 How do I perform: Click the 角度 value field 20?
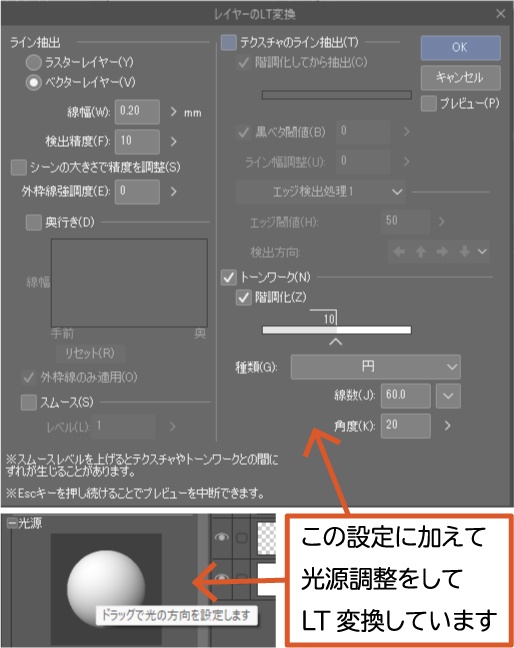pyautogui.click(x=406, y=426)
